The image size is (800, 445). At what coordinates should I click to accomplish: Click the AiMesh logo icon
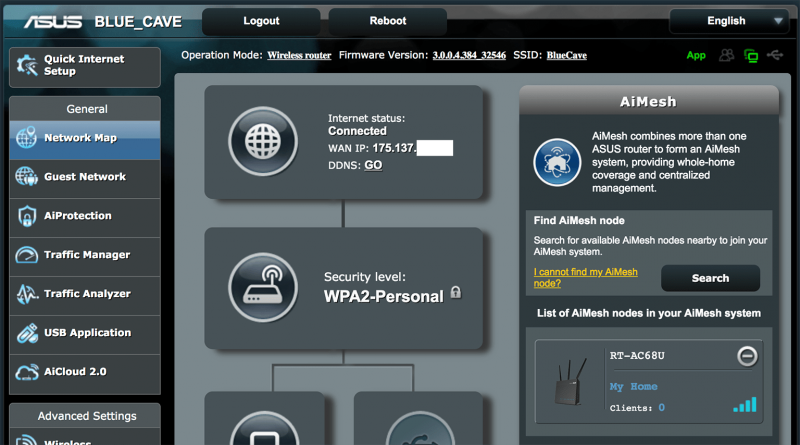coord(557,162)
